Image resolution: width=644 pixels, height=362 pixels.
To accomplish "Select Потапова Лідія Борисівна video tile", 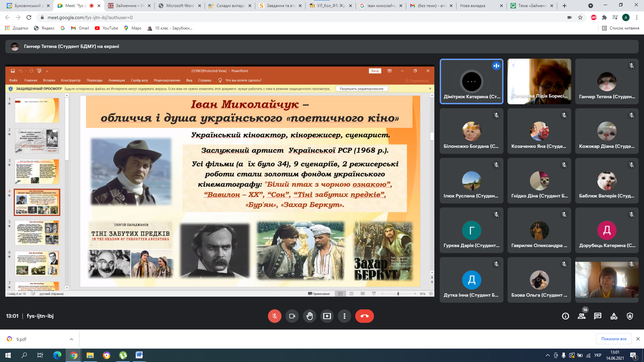I will [539, 81].
